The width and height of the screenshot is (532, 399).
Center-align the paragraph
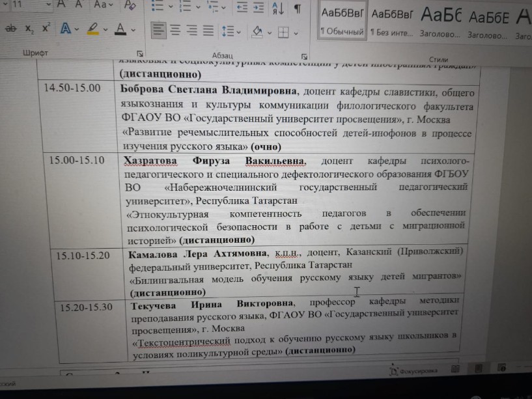[175, 30]
